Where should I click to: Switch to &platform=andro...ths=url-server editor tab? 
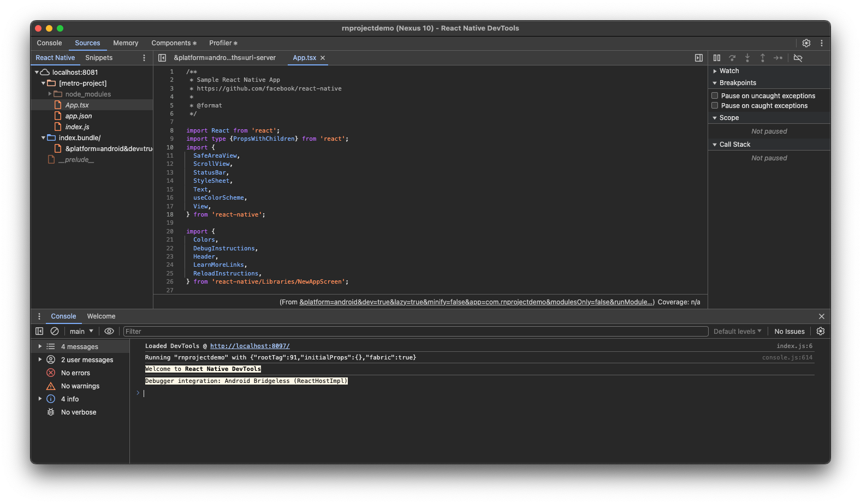225,58
